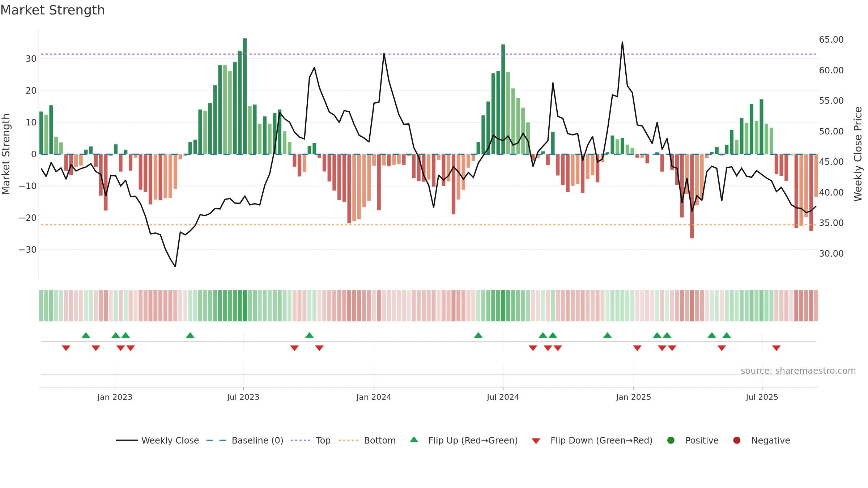Click the Positive legend label
Viewport: 868px width, 488px height.
(702, 440)
